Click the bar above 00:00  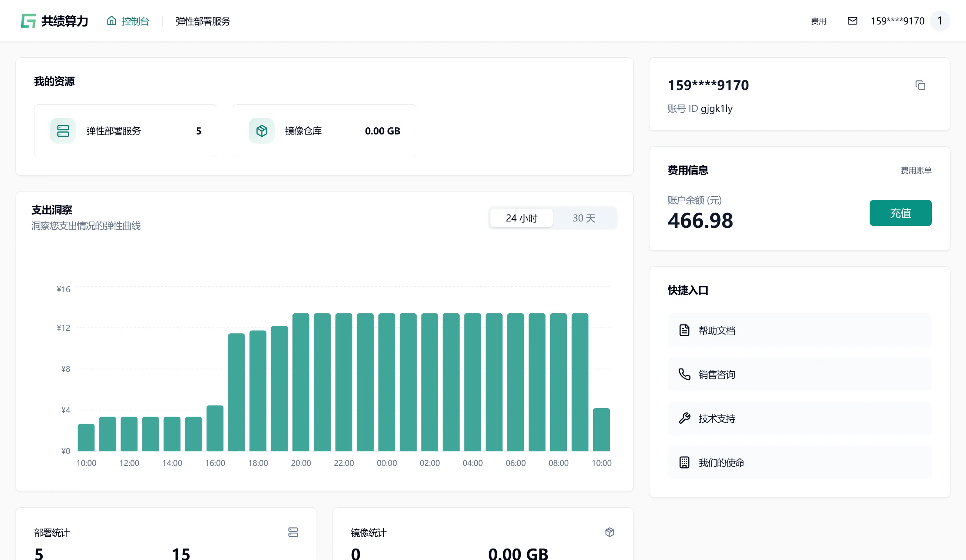click(386, 382)
